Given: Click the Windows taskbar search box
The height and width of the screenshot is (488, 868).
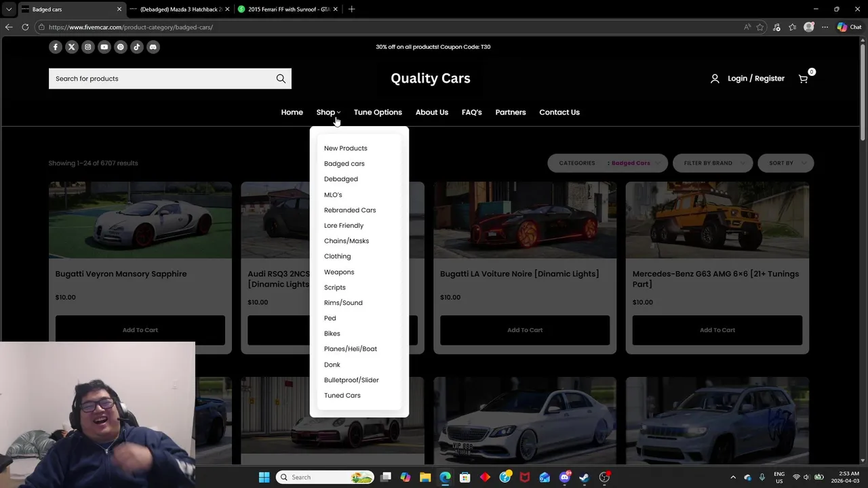Looking at the screenshot, I should 326,477.
